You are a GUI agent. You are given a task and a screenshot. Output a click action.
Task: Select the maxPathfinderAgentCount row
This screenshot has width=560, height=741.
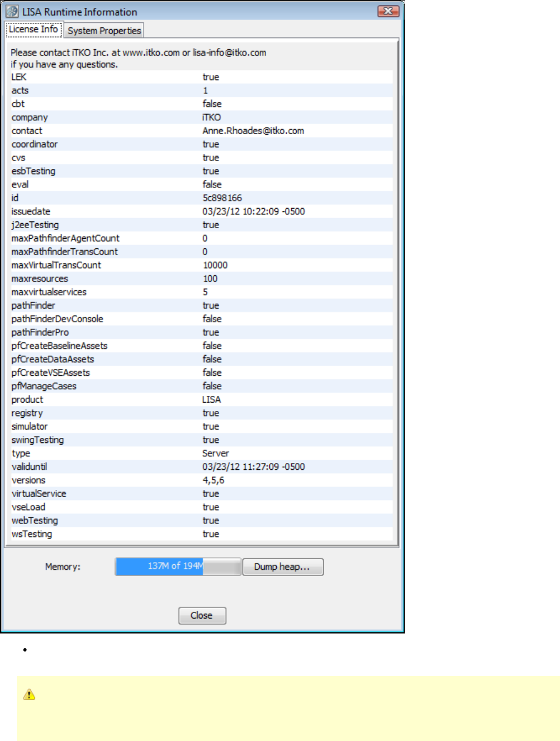point(202,238)
